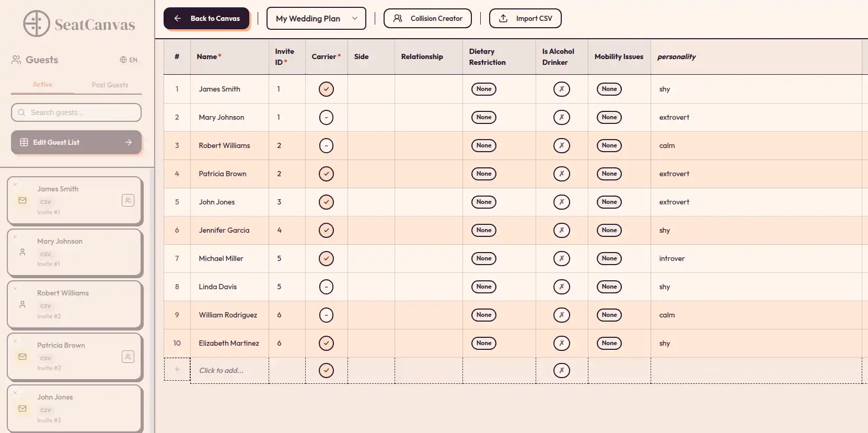
Task: Toggle alcohol drinker for Jennifer Garcia
Action: coord(562,230)
